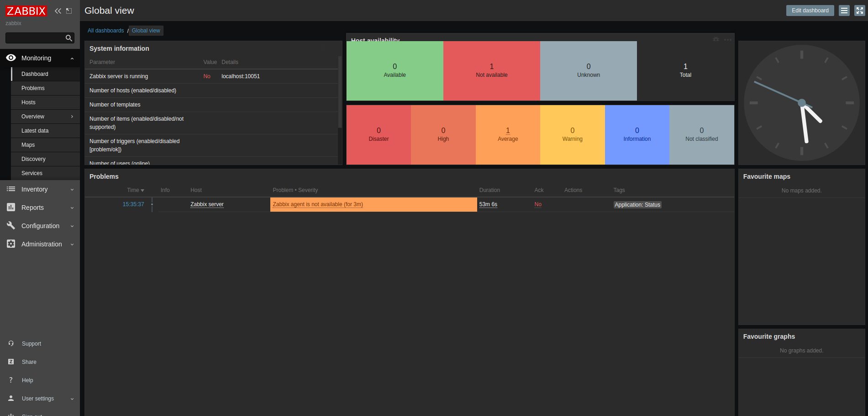Expand the Inventory menu chevron
The width and height of the screenshot is (868, 416).
pyautogui.click(x=72, y=190)
